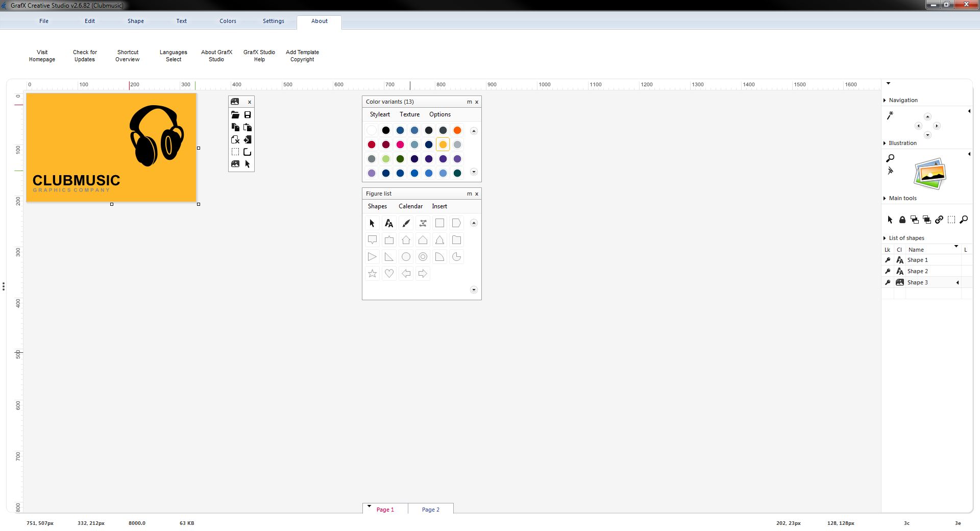This screenshot has width=980, height=531.
Task: Pin the Color variants panel with m toggle
Action: coord(469,102)
